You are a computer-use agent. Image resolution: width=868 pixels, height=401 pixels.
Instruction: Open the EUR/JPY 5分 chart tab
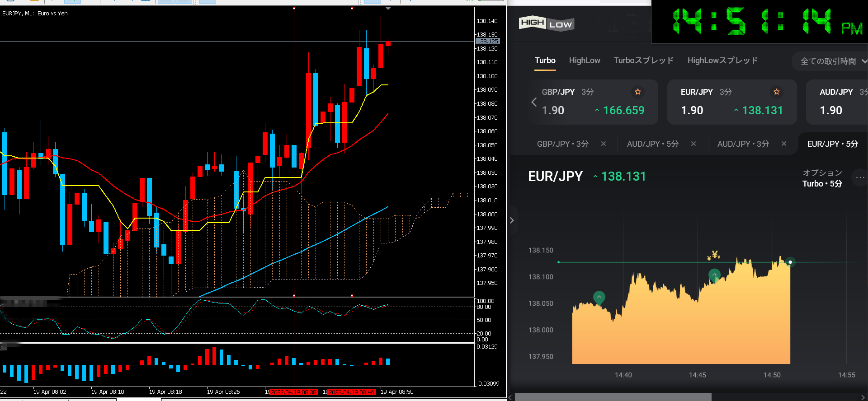click(832, 144)
